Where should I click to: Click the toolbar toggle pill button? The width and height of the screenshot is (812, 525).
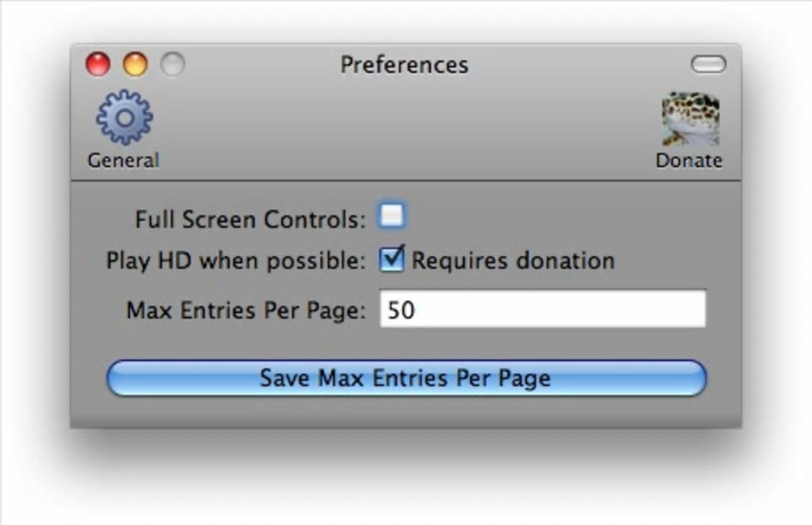[x=708, y=64]
